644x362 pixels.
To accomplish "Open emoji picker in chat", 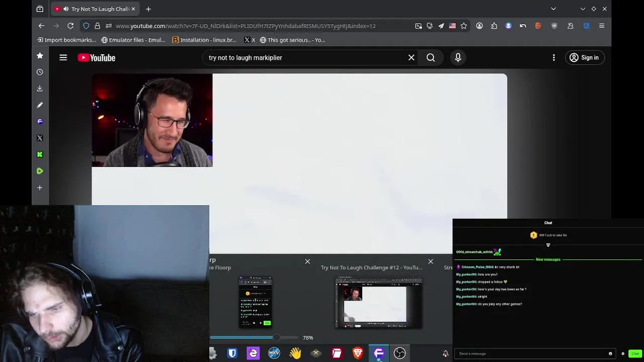I will [x=610, y=353].
